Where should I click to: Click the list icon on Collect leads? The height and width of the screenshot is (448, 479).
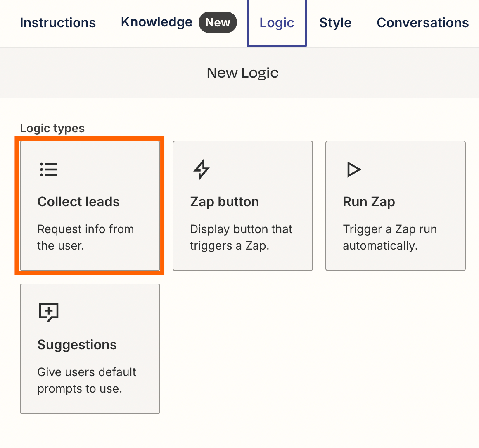(49, 169)
